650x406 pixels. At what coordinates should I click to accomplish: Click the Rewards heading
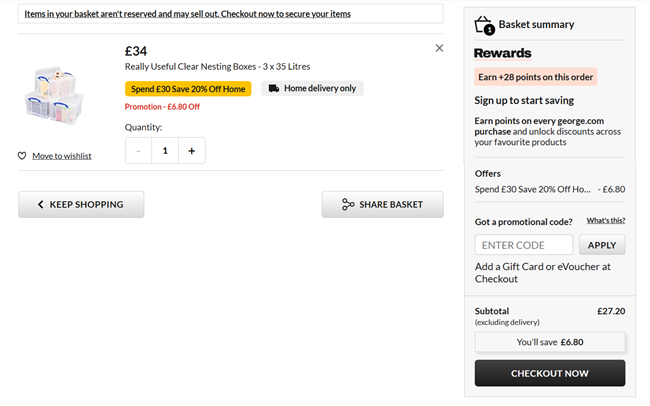point(502,53)
